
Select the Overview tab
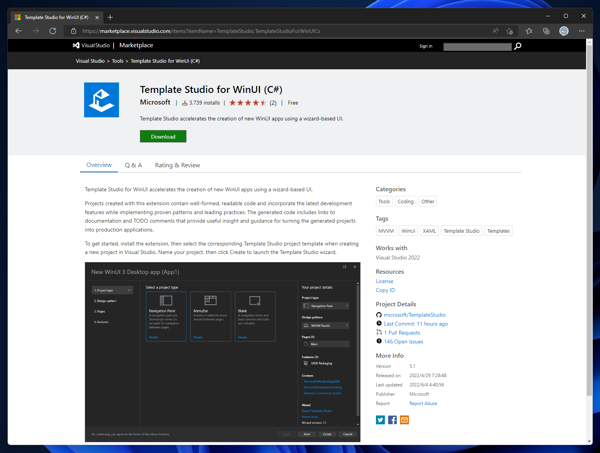click(x=99, y=165)
